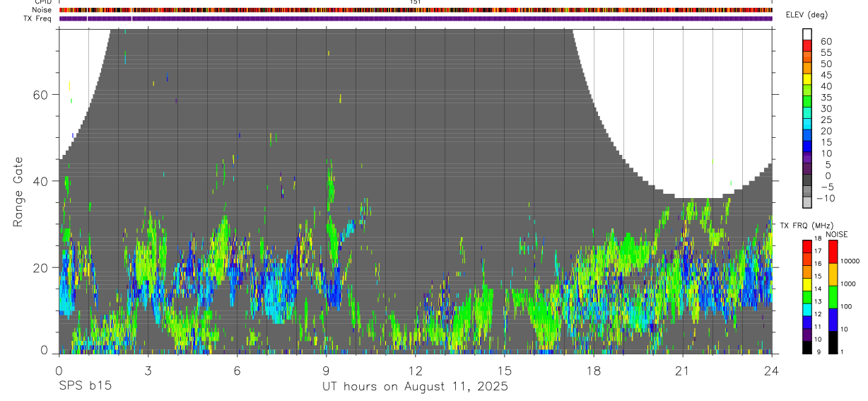Pick the light gray bottom segment of ELEV colorbar
This screenshot has height=401, width=868.
(807, 202)
